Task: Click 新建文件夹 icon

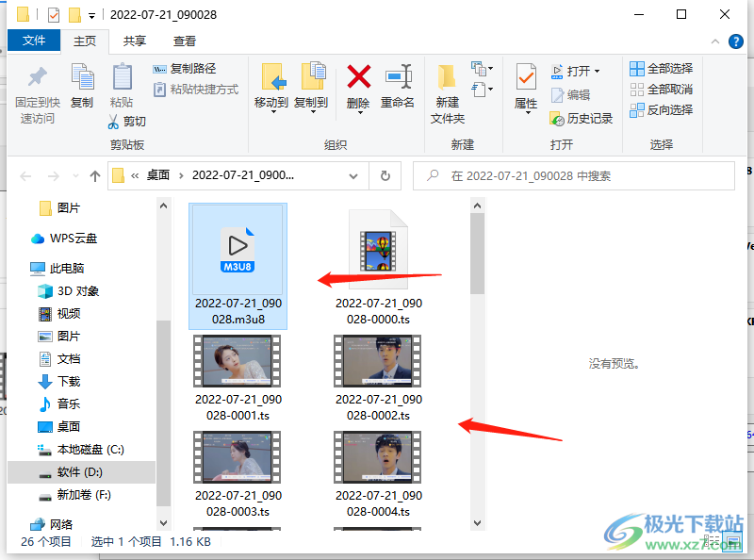Action: (x=447, y=77)
